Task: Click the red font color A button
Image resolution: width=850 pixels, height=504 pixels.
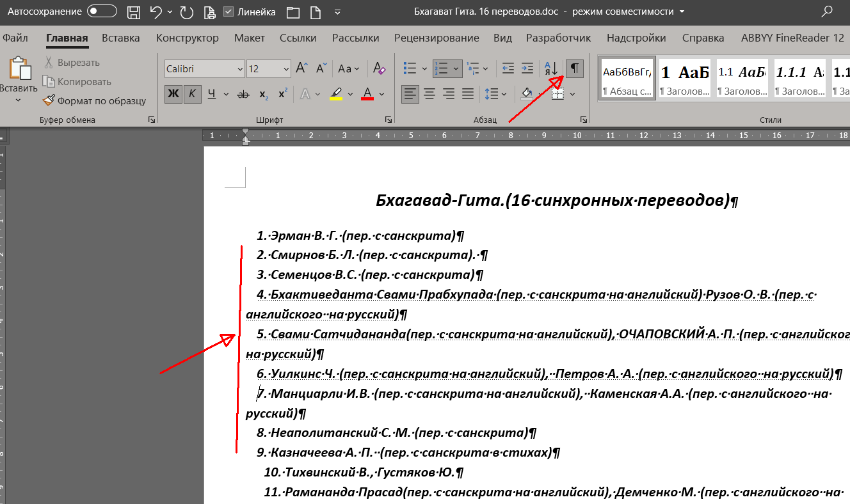Action: (x=367, y=94)
